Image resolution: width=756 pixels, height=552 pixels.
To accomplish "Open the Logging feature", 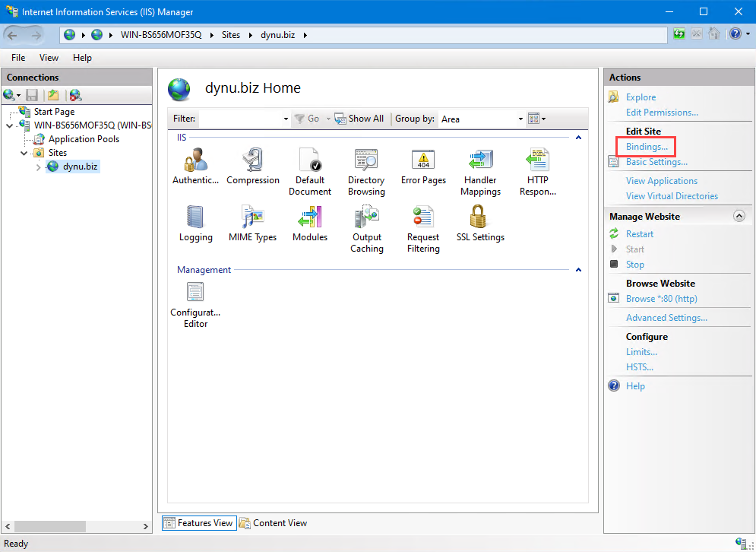I will point(195,223).
